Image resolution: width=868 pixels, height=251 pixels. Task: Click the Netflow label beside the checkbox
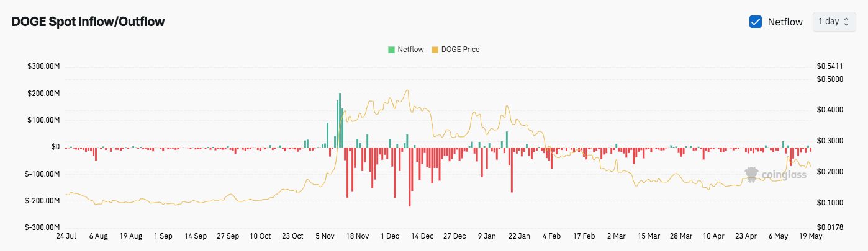[x=785, y=22]
